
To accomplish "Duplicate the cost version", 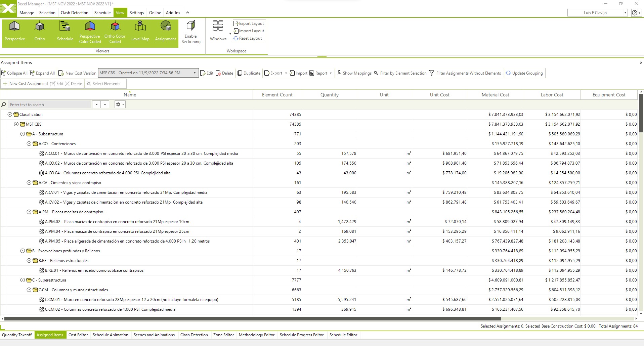I will click(x=249, y=73).
